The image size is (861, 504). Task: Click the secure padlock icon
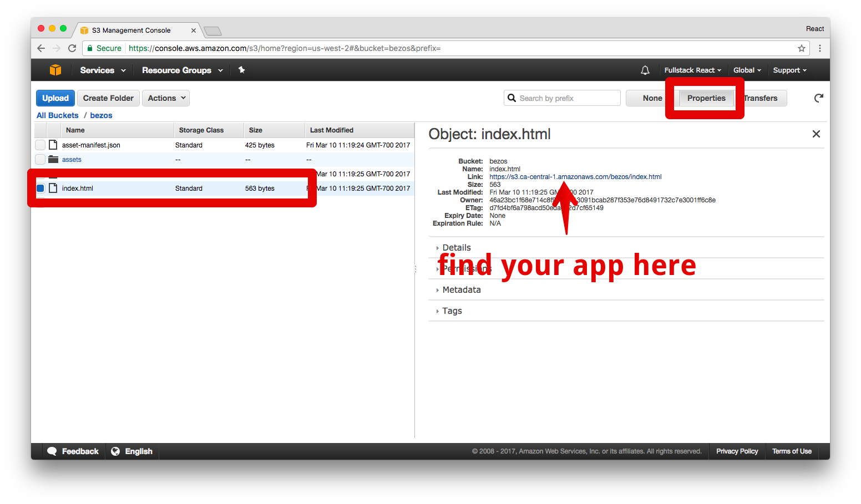[90, 48]
